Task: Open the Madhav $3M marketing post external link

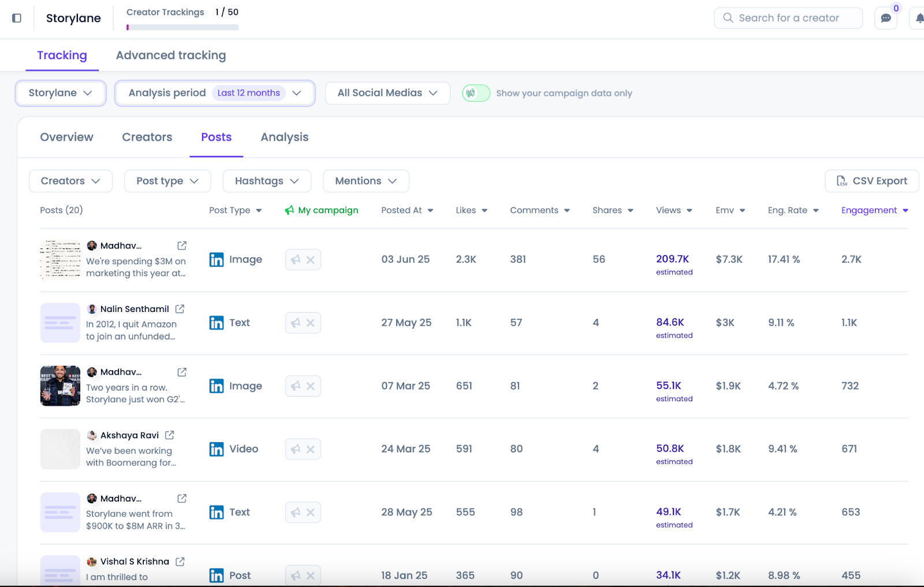Action: (x=182, y=246)
